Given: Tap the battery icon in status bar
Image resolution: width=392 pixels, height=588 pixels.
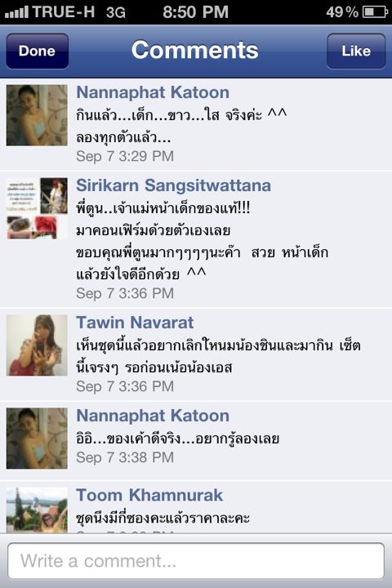Looking at the screenshot, I should (375, 12).
